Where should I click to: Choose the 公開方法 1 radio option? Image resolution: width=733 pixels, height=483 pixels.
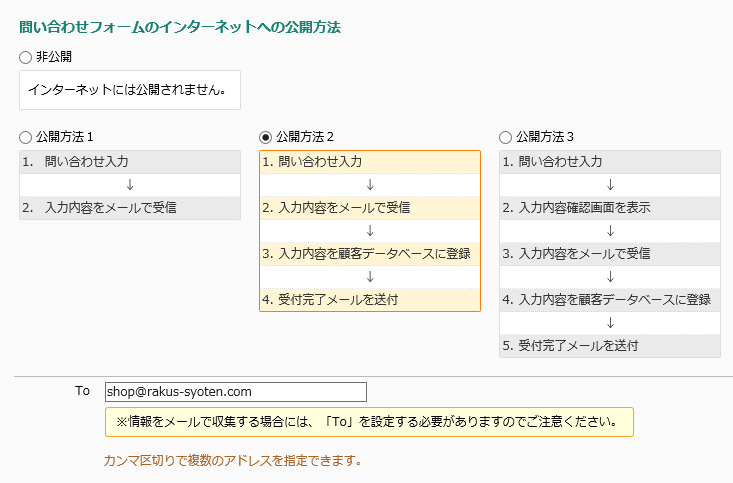(x=25, y=137)
